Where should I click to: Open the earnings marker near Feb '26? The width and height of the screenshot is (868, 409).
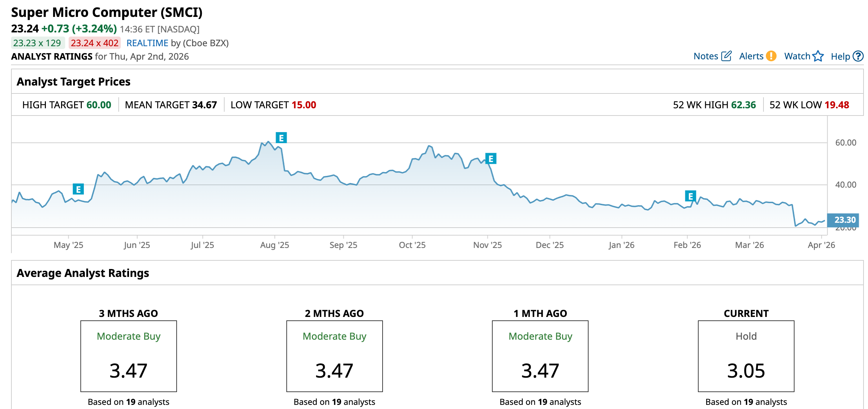[x=690, y=196]
